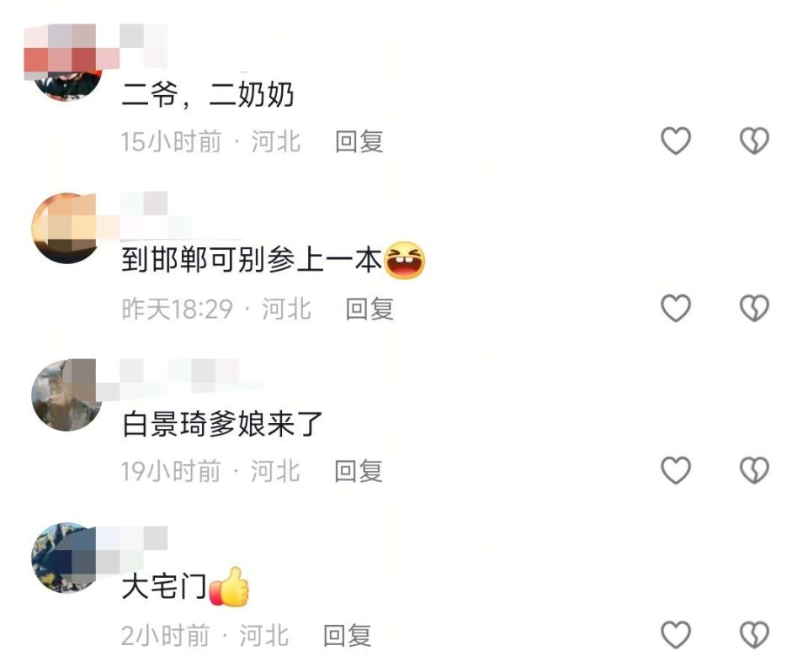Like the comment "大宅门"
808x672 pixels.
[x=676, y=634]
